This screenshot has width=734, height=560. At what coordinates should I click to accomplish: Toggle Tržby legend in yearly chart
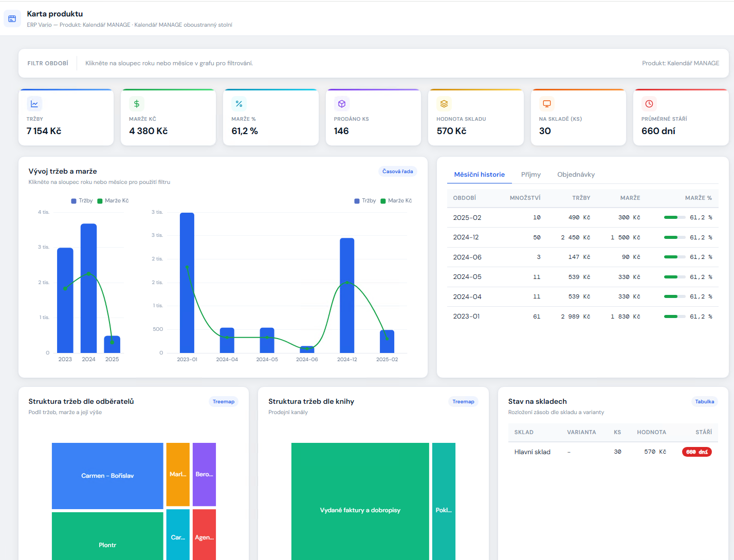pos(82,201)
